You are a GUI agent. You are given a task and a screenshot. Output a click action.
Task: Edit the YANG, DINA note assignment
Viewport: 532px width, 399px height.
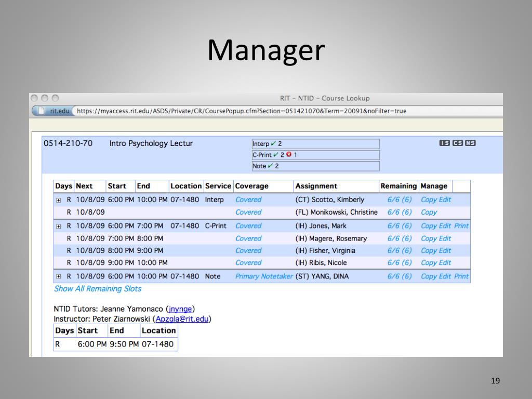point(445,276)
